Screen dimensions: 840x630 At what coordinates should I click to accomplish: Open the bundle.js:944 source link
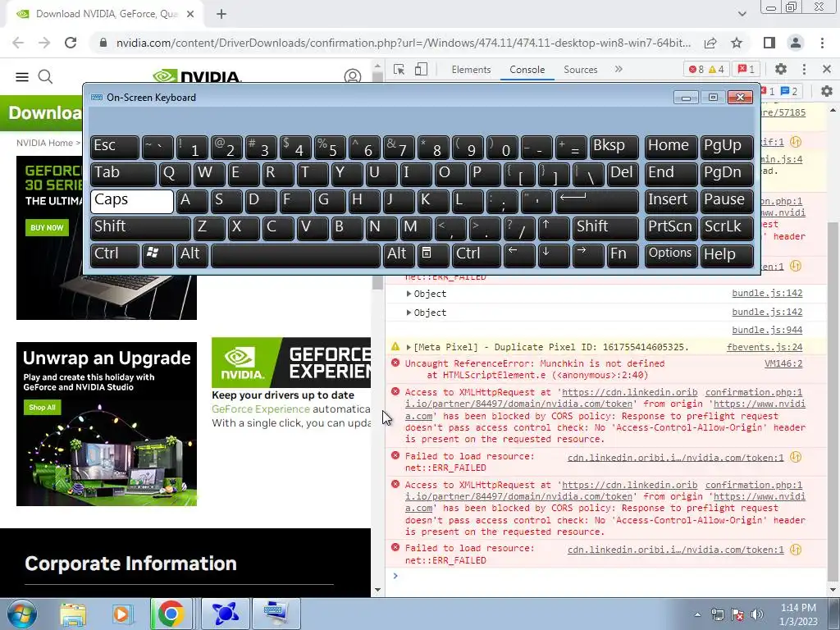[x=767, y=330]
